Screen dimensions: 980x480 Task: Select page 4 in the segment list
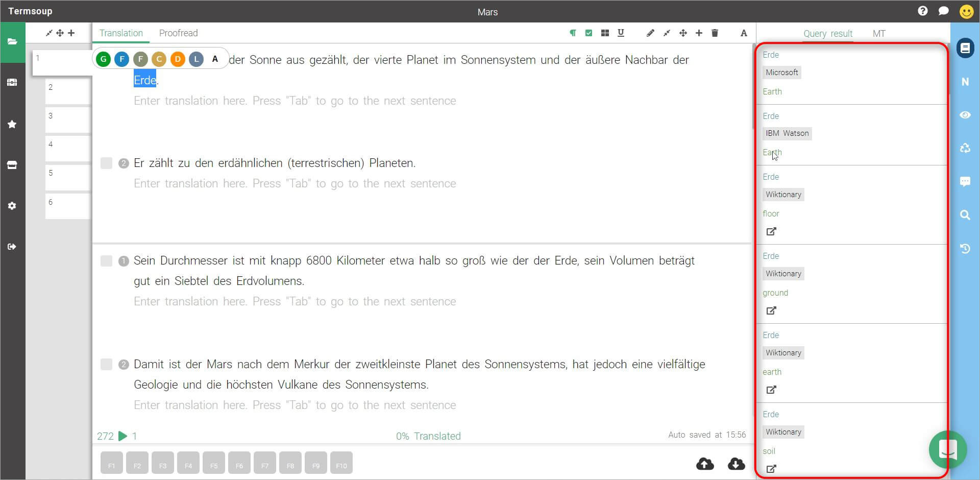pyautogui.click(x=68, y=149)
